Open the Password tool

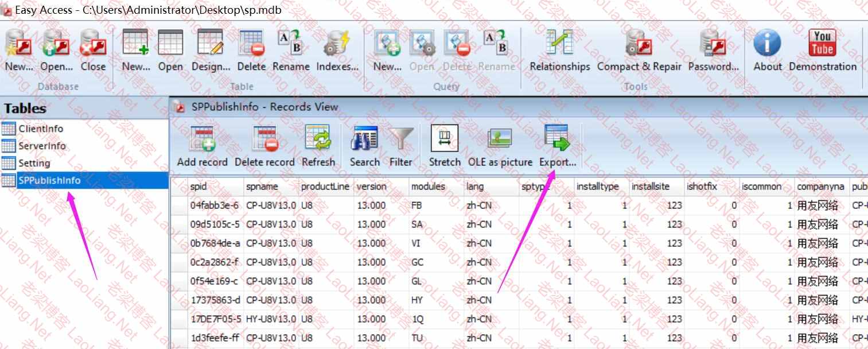(x=713, y=45)
